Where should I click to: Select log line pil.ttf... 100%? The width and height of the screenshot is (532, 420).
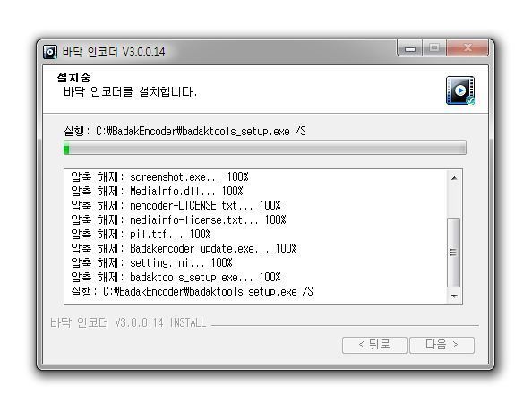(141, 234)
